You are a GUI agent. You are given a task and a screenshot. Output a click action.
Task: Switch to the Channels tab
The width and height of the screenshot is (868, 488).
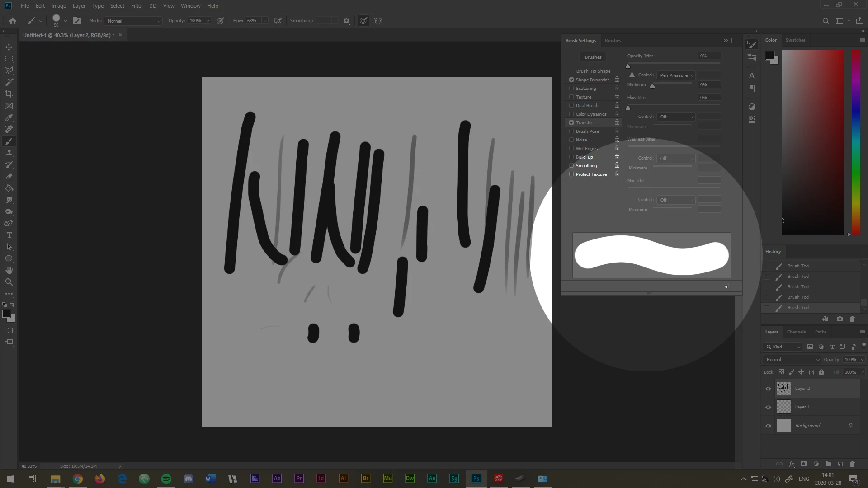coord(796,332)
